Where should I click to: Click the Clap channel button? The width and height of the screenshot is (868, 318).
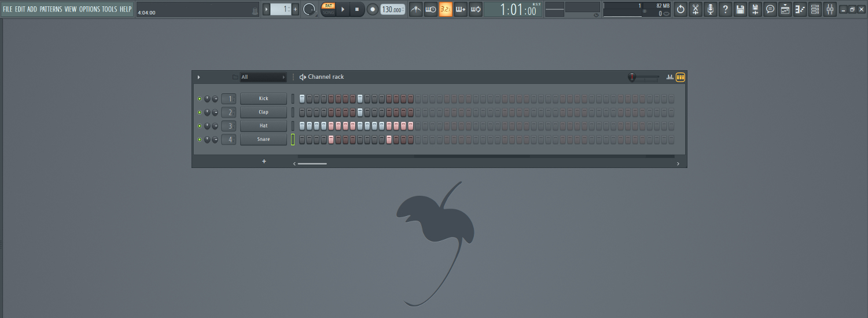click(263, 112)
